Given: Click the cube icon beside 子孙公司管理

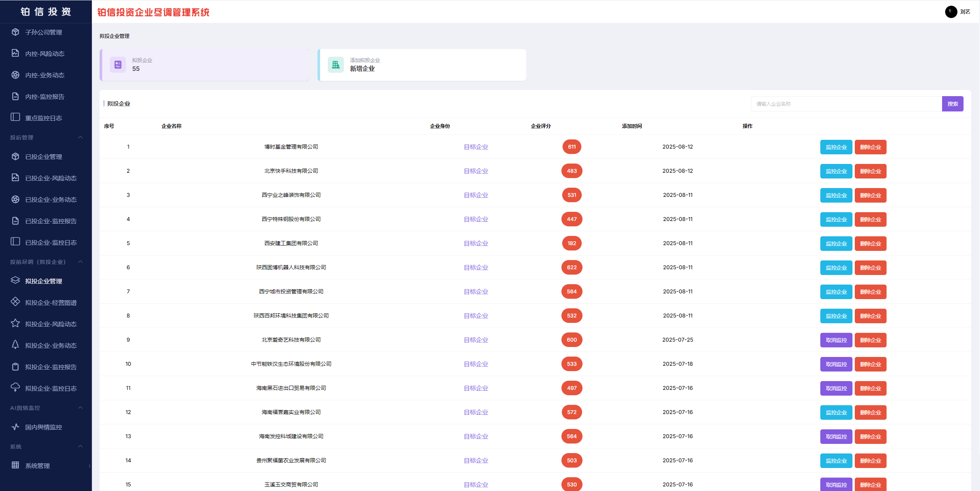Looking at the screenshot, I should 15,32.
